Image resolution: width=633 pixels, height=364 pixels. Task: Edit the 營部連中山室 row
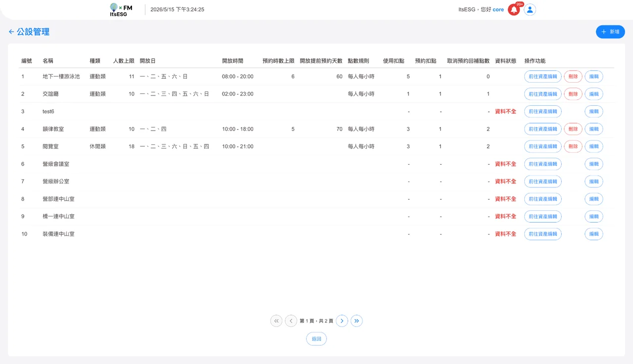pos(594,199)
